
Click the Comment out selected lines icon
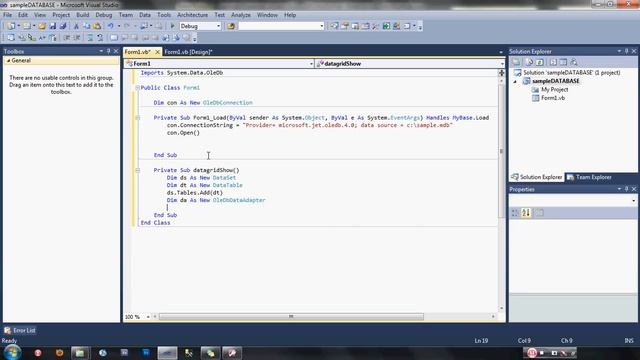(90, 38)
